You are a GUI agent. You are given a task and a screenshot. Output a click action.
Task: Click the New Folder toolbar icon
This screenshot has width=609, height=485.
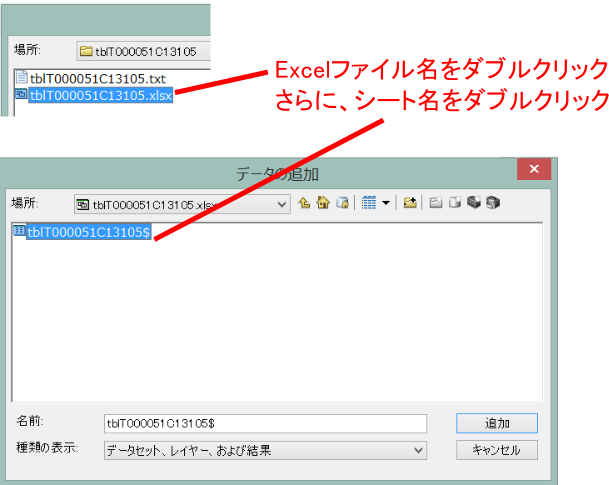click(x=436, y=203)
